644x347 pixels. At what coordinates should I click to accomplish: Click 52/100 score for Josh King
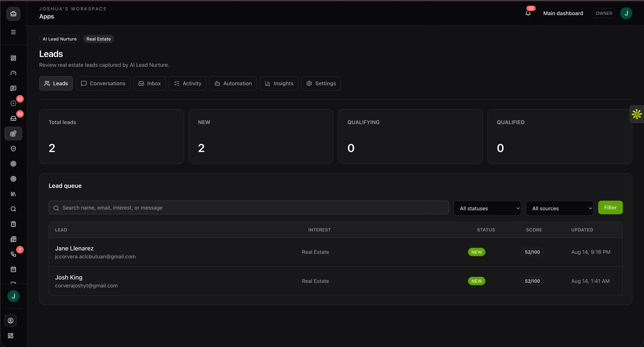(x=532, y=281)
